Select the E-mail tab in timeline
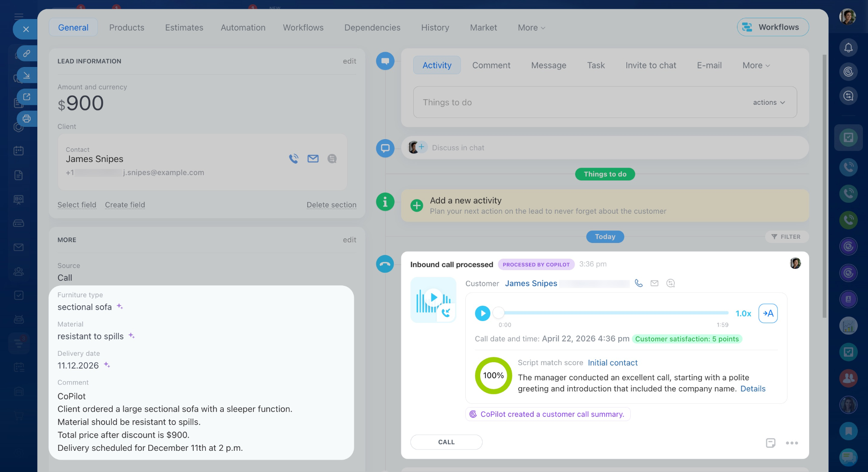Image resolution: width=868 pixels, height=472 pixels. 709,65
